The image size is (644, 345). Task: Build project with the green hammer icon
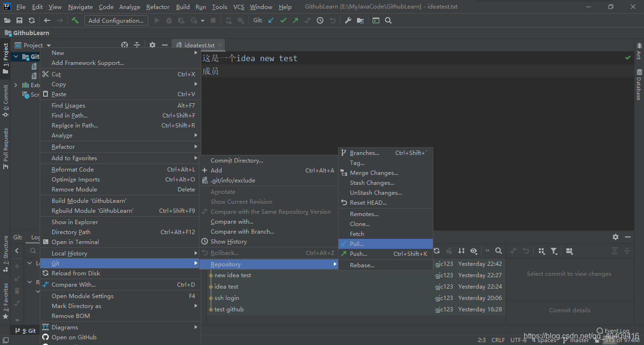pos(75,20)
